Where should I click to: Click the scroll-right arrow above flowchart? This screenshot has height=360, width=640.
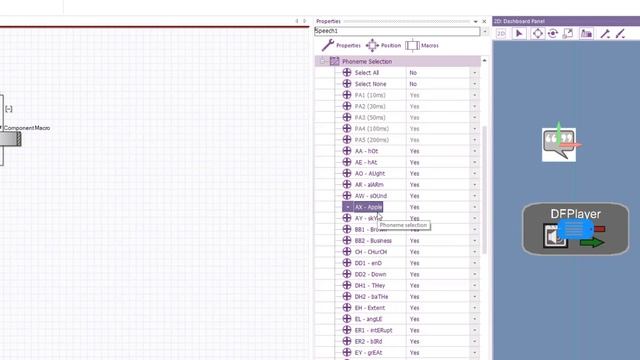[x=304, y=21]
